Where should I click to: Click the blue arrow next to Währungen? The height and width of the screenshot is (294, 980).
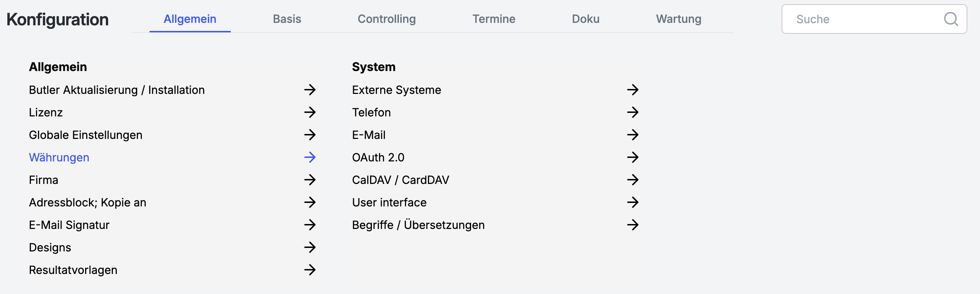(310, 157)
